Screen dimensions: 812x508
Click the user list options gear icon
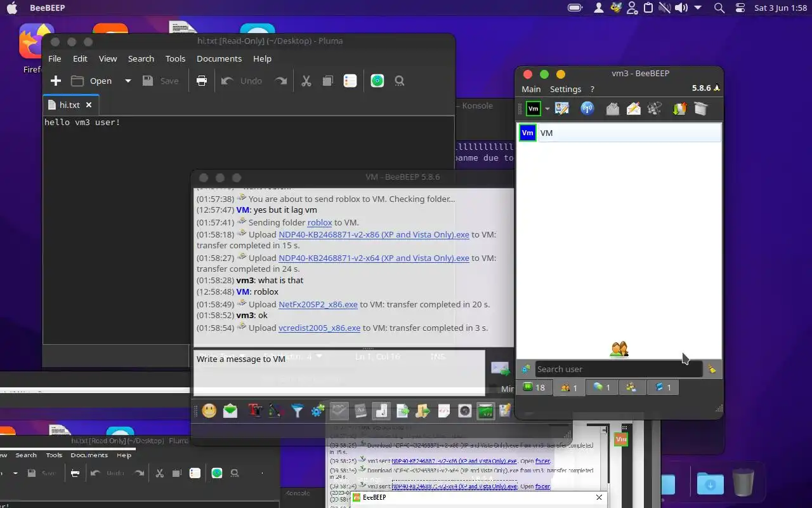tap(525, 369)
